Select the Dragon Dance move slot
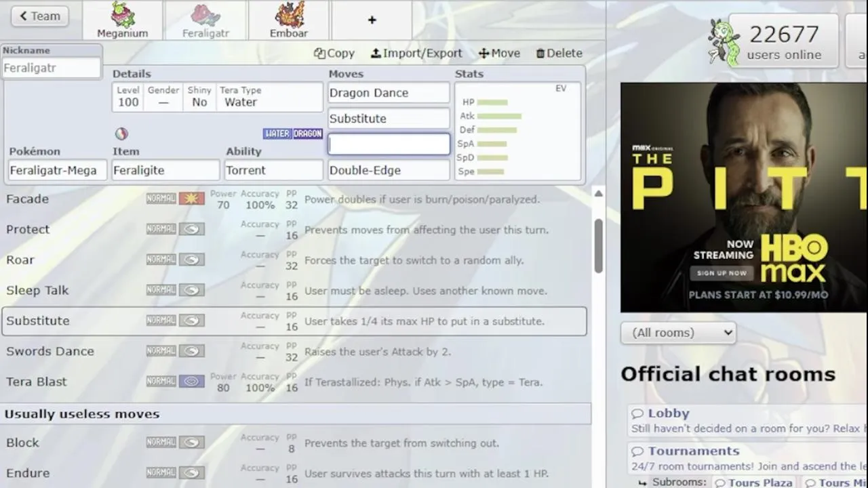This screenshot has width=868, height=488. click(389, 93)
